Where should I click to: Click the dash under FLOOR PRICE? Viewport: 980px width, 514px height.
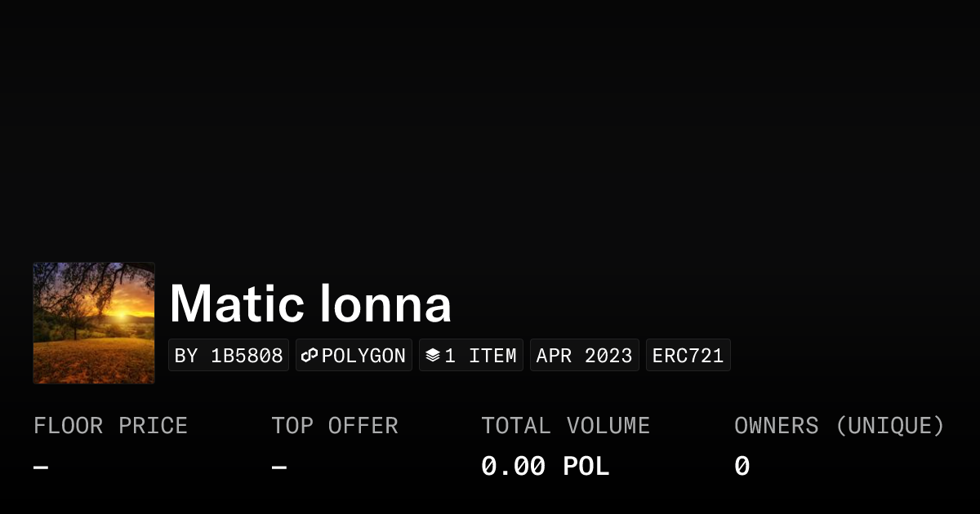pos(40,467)
